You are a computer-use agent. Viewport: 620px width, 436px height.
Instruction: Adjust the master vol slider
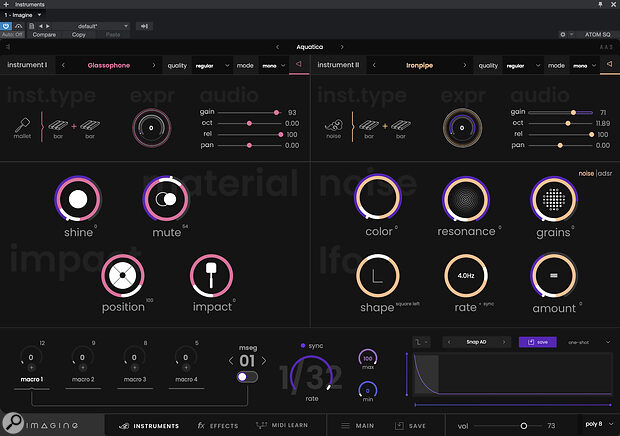click(x=508, y=426)
